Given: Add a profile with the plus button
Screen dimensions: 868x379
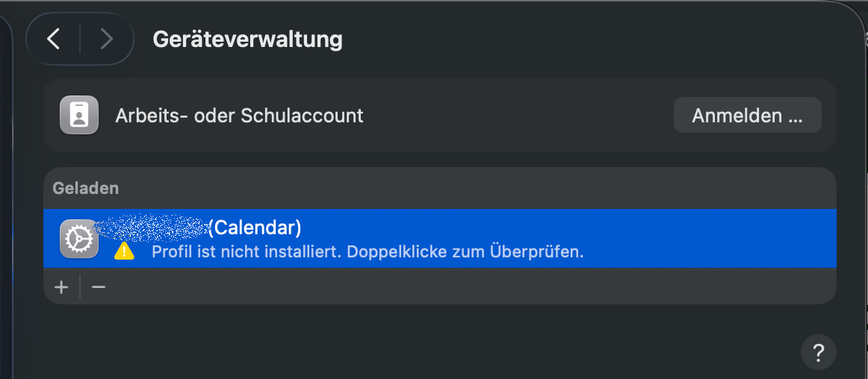Looking at the screenshot, I should [x=61, y=286].
